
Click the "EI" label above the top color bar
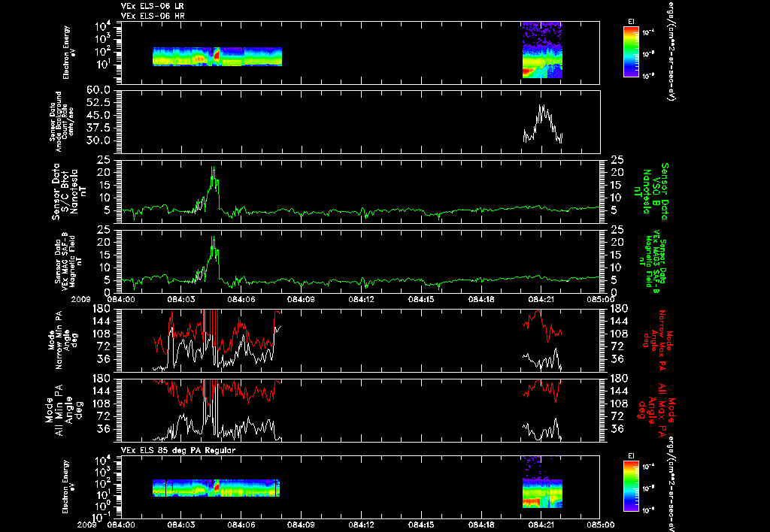631,22
